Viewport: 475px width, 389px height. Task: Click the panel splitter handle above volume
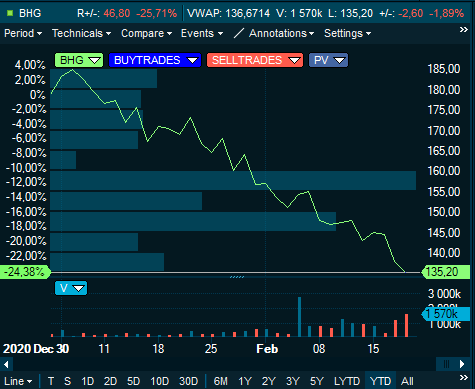[x=237, y=277]
